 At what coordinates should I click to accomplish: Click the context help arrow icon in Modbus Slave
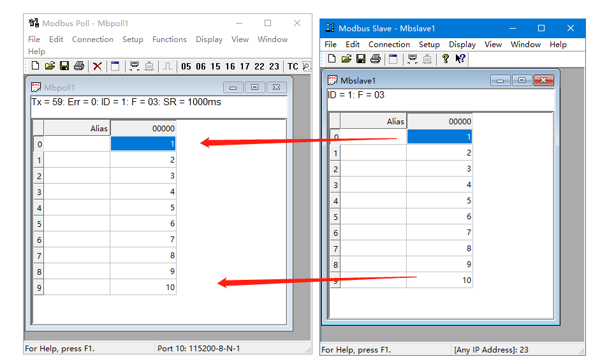tap(460, 59)
